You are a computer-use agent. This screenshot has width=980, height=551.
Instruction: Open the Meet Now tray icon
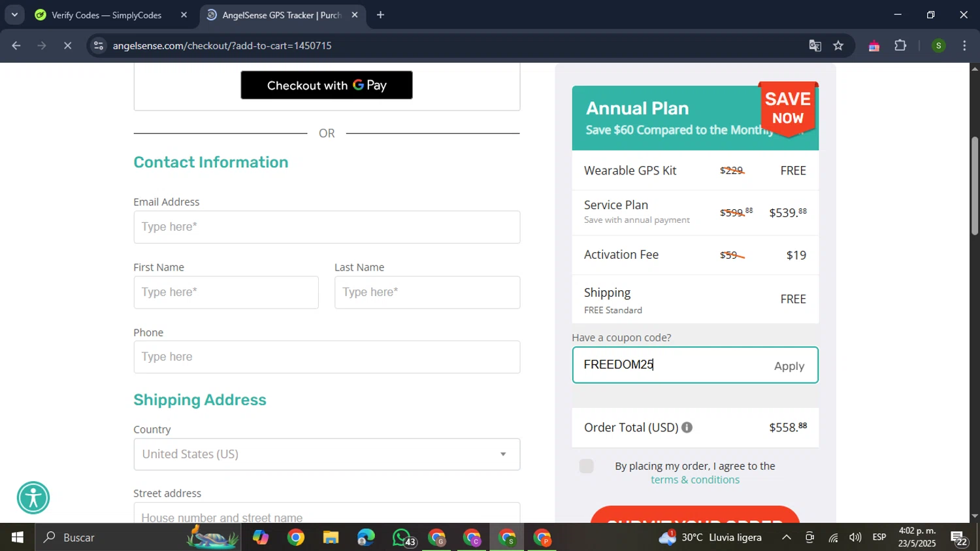tap(809, 537)
